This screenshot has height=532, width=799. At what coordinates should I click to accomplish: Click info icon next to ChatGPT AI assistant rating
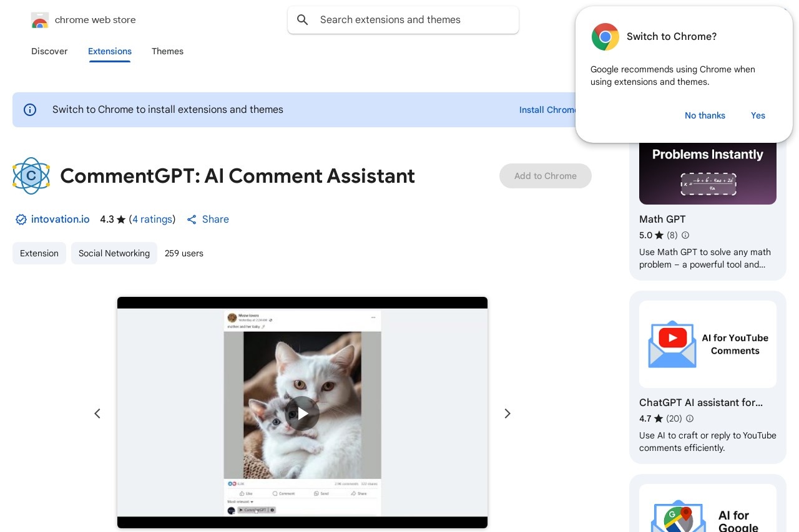click(x=690, y=418)
